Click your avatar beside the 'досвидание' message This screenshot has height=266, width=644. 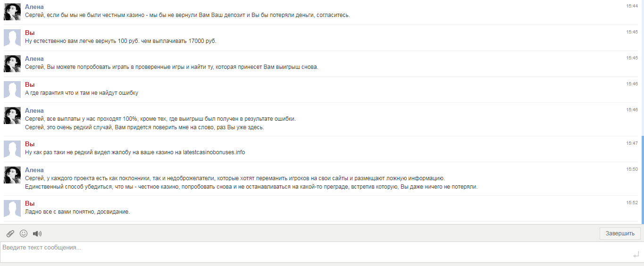pyautogui.click(x=12, y=208)
